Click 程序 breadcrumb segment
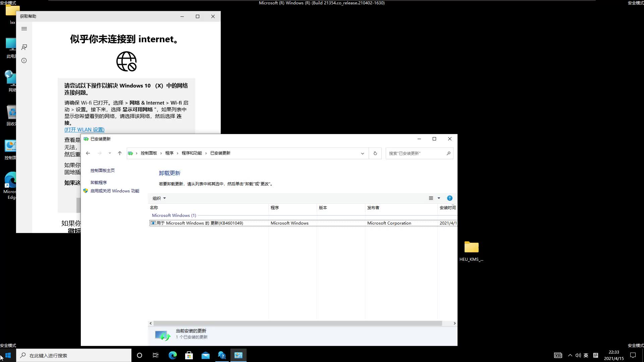Viewport: 644px width, 362px height. [169, 153]
